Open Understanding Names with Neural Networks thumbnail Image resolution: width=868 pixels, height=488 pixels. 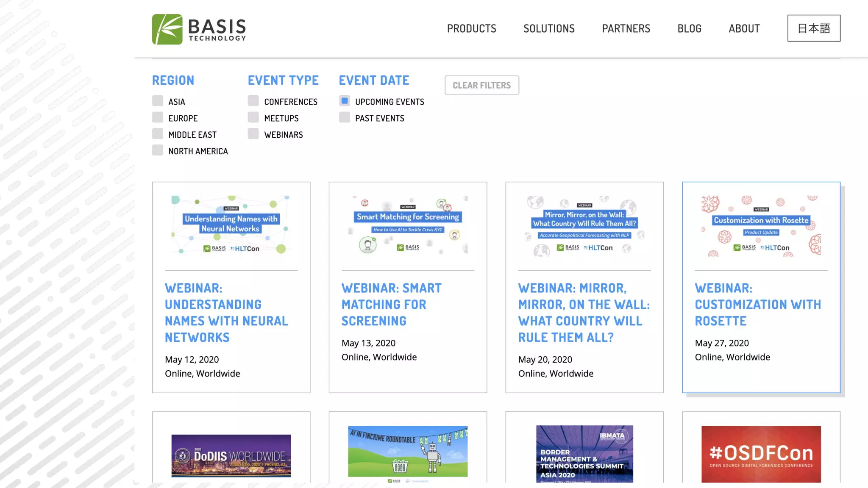(231, 225)
